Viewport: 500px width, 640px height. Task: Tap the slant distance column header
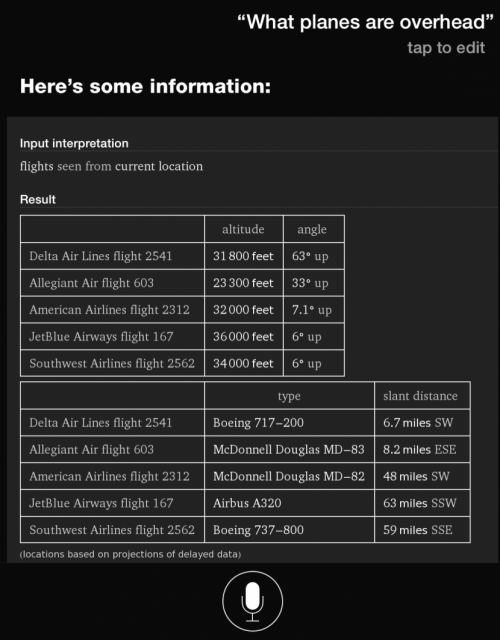[420, 396]
